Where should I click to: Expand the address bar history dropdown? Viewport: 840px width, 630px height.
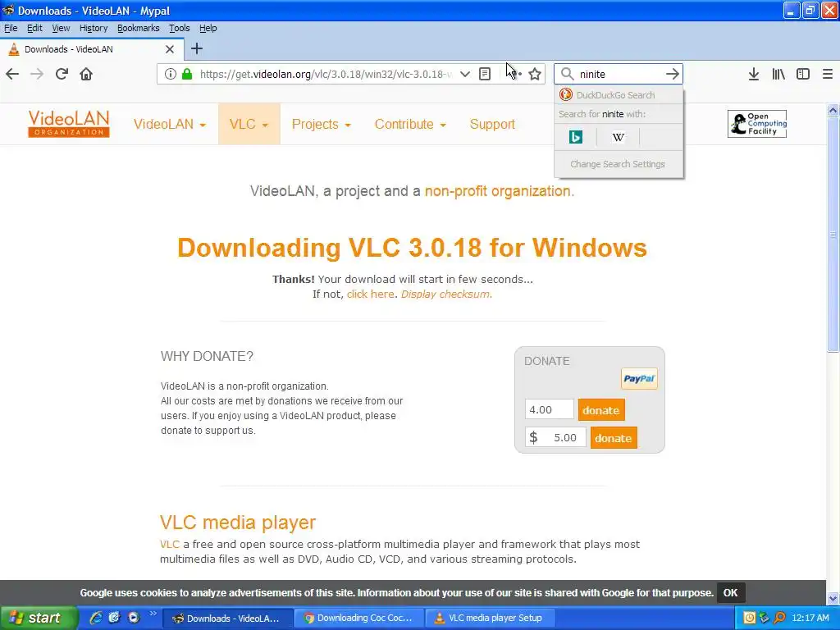[x=465, y=74]
